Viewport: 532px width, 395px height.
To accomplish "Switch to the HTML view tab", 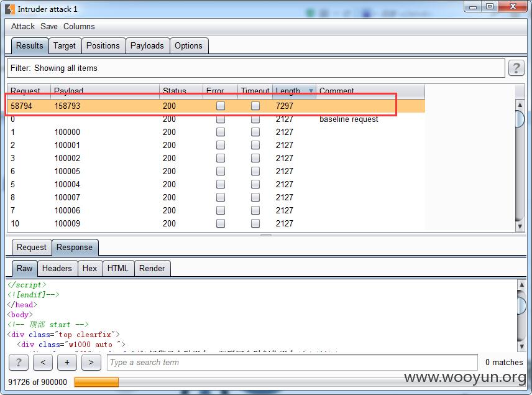I will pyautogui.click(x=118, y=268).
